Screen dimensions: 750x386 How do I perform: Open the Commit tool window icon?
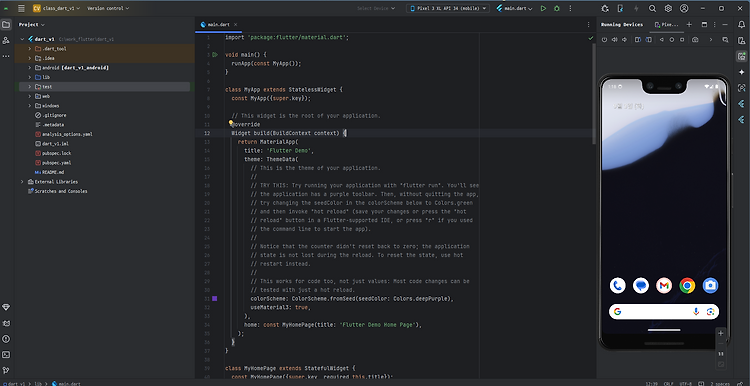point(6,40)
